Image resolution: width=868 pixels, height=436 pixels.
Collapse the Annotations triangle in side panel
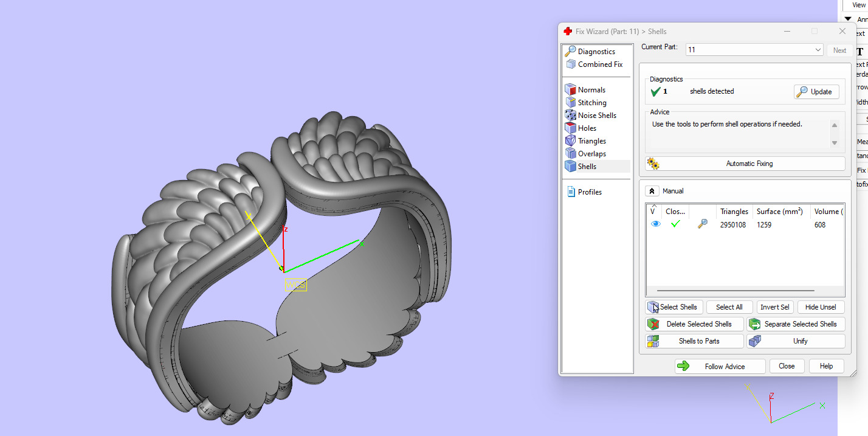point(848,19)
